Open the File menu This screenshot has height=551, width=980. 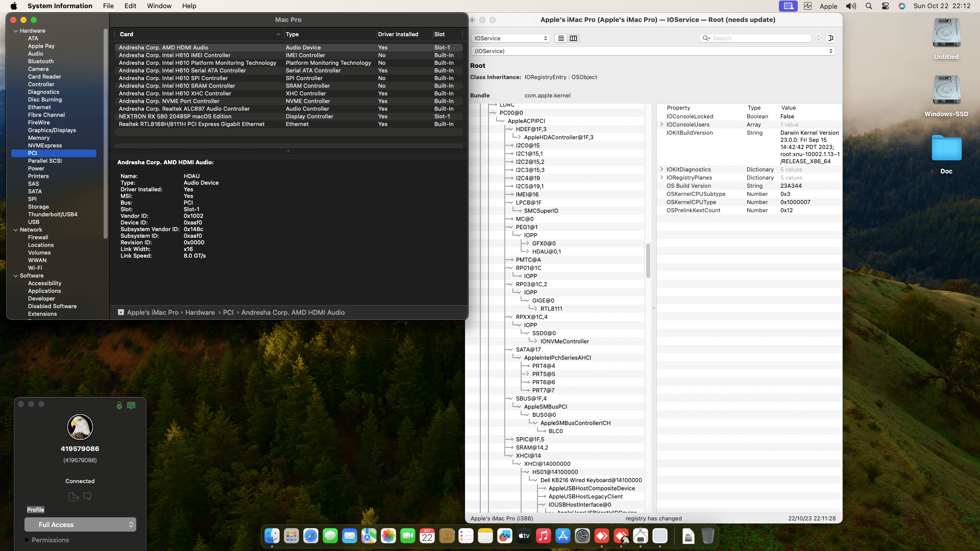[x=108, y=6]
